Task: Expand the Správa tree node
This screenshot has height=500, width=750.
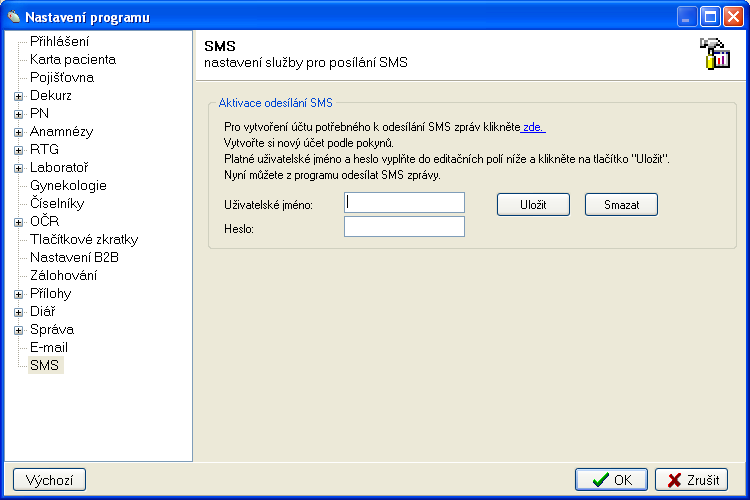Action: (x=18, y=330)
